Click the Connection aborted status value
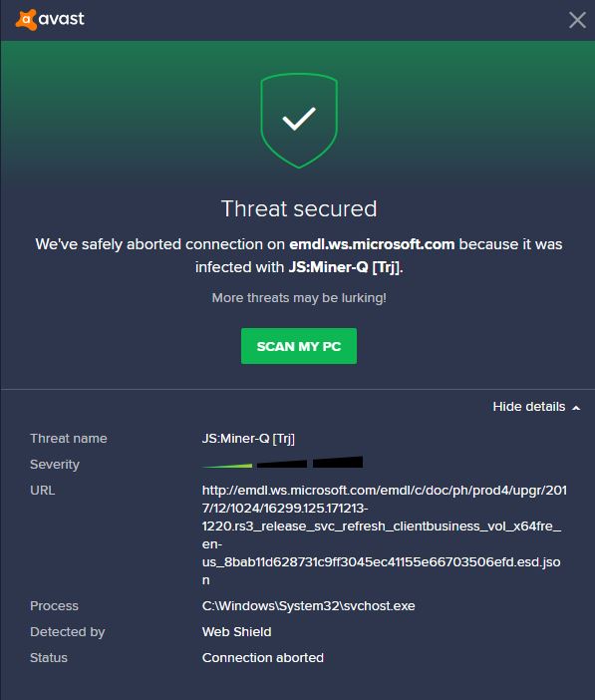Image resolution: width=595 pixels, height=700 pixels. pos(263,657)
